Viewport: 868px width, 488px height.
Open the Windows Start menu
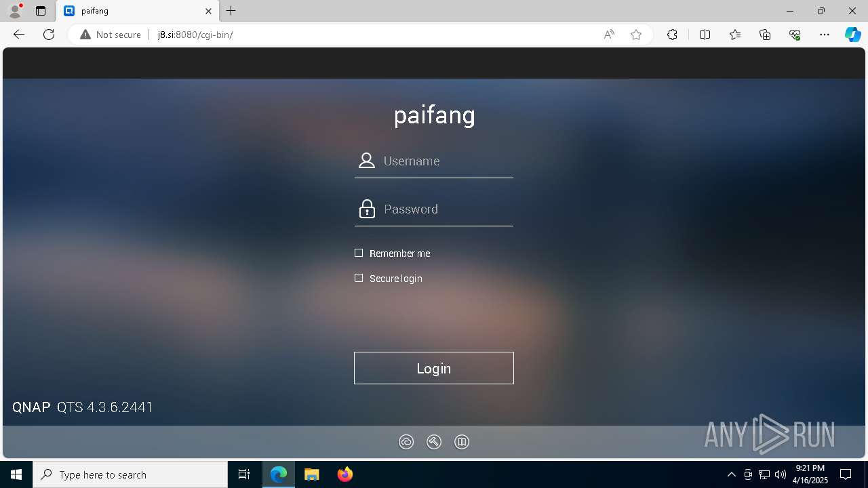point(16,474)
